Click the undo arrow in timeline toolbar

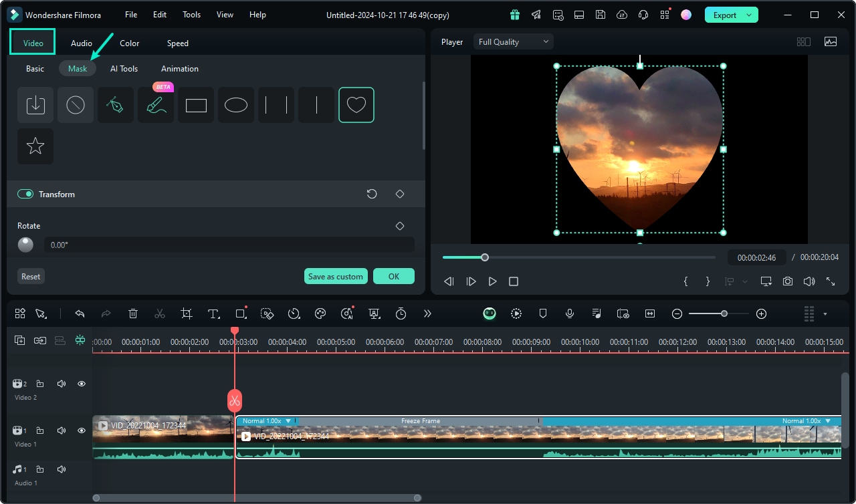[80, 313]
